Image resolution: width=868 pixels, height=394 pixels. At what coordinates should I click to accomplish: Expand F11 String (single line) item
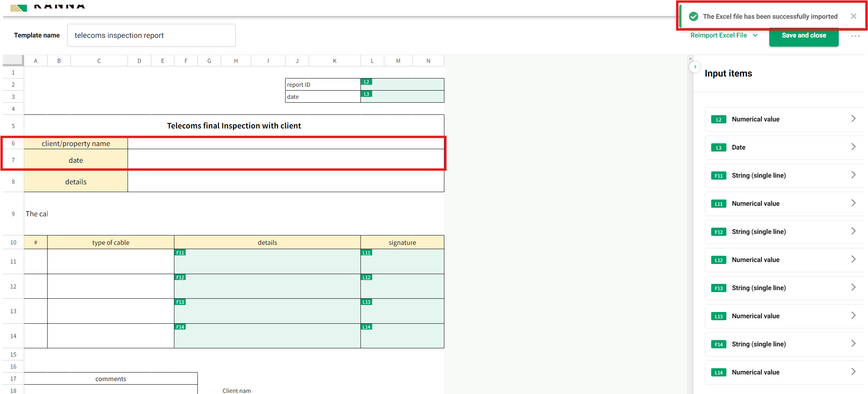click(x=784, y=175)
